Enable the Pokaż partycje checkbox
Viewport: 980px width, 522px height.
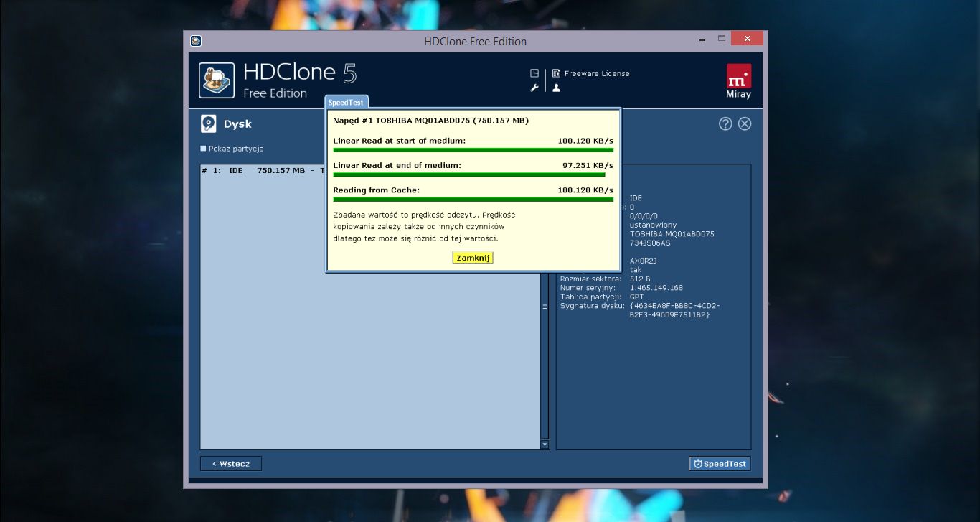[x=203, y=149]
